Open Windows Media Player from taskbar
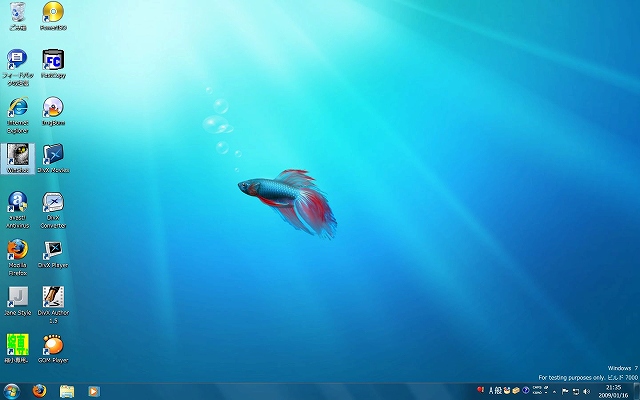 94,391
